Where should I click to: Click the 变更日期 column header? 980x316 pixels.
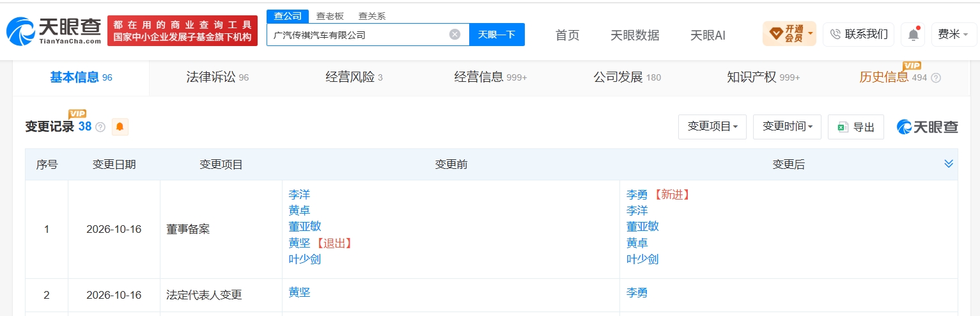[x=114, y=164]
